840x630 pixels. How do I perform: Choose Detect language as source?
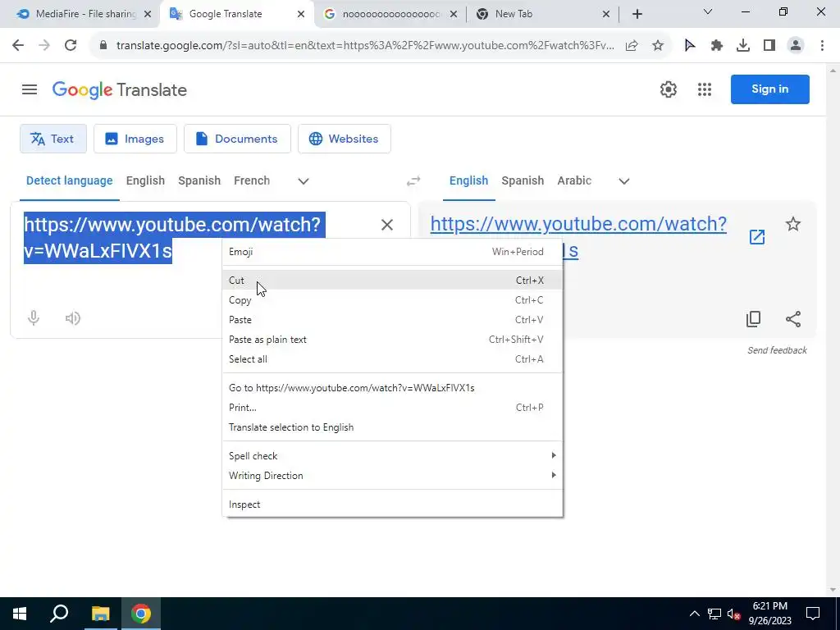[69, 181]
